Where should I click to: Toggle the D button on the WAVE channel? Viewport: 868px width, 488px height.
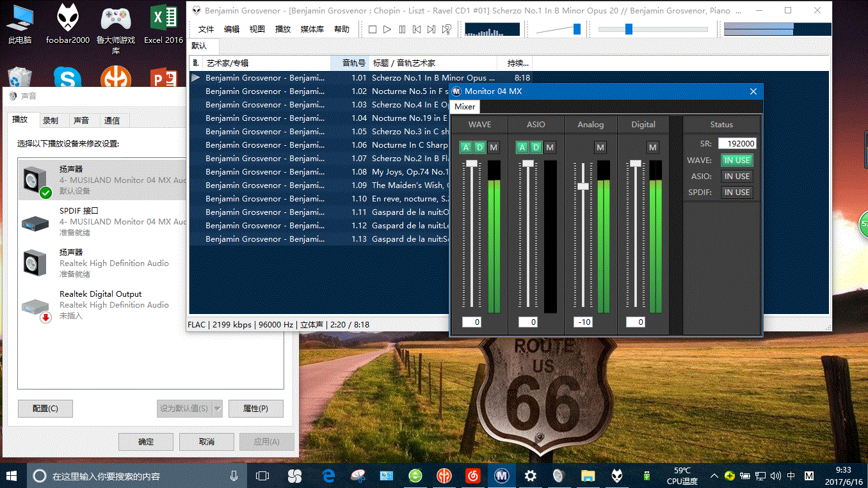[x=479, y=148]
